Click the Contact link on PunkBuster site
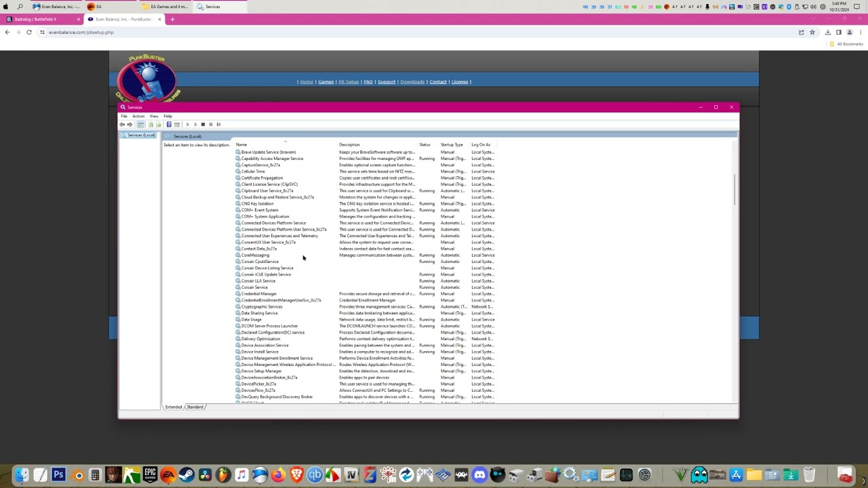868x488 pixels. 438,82
